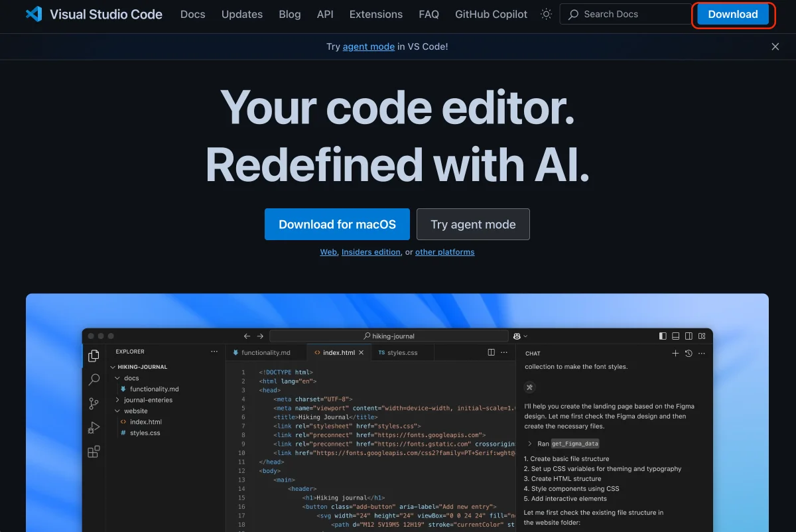The image size is (796, 532).
Task: Switch to the functionality.md editor tab
Action: [x=266, y=353]
